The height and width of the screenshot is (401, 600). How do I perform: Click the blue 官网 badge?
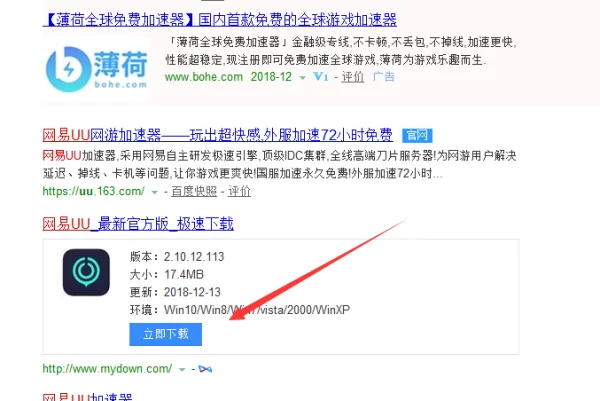tap(417, 135)
